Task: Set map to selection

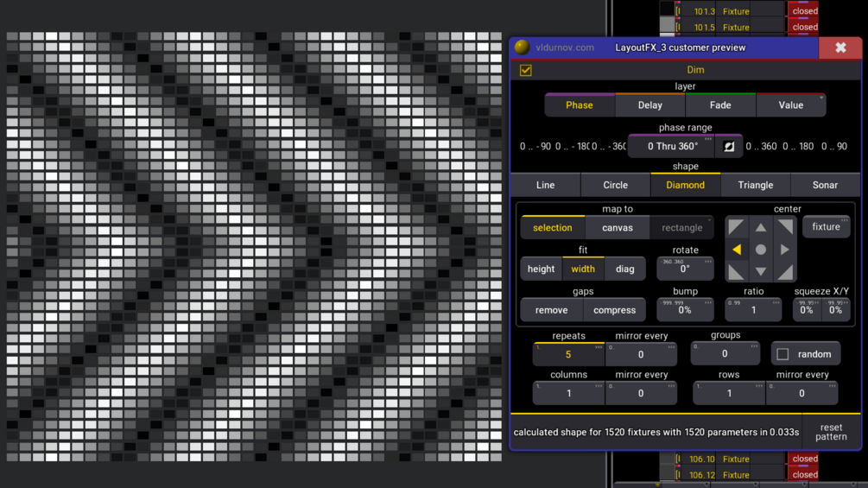Action: [553, 227]
